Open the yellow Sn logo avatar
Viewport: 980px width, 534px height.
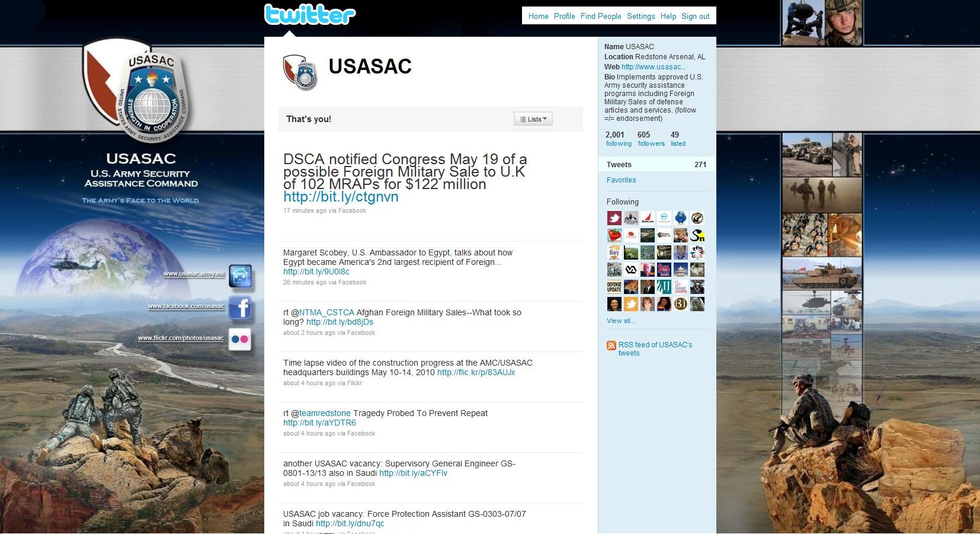tap(697, 235)
